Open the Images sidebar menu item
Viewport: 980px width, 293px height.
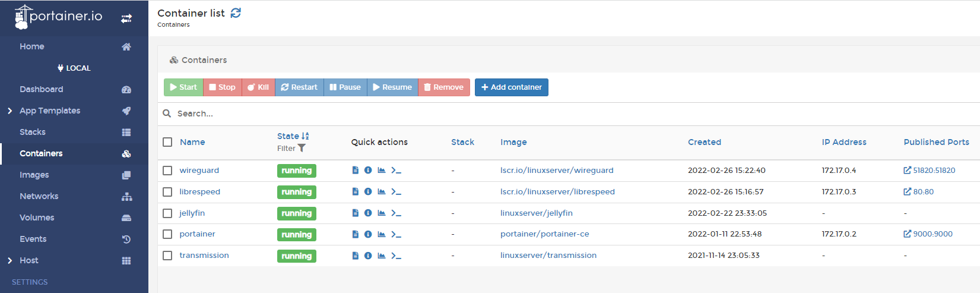tap(34, 175)
